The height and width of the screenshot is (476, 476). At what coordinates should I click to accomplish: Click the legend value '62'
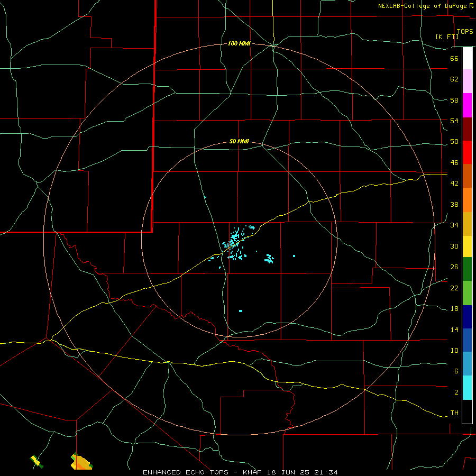pos(454,79)
